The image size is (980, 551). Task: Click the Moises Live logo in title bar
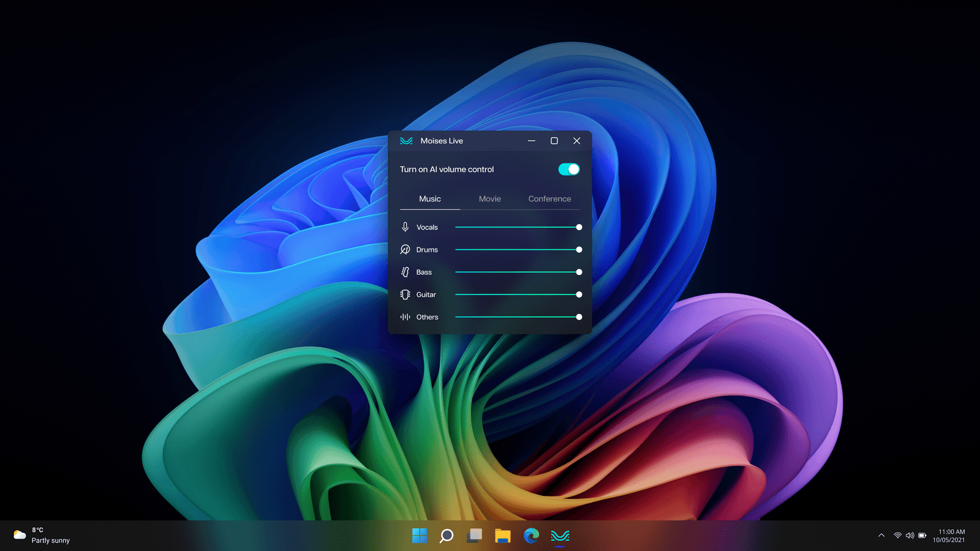[406, 141]
